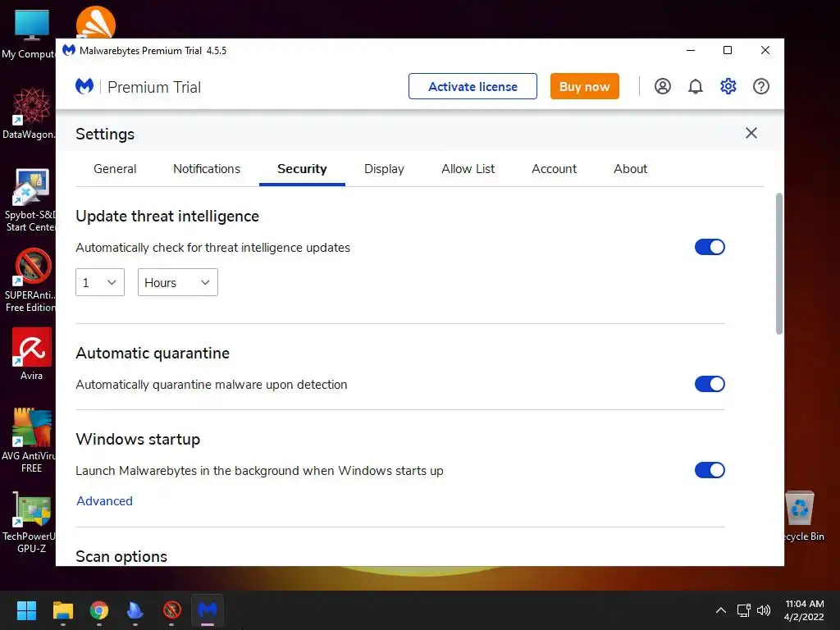Click the Malwarebytes logo beside Premium Trial
Screen dimensions: 840x630
pos(84,86)
